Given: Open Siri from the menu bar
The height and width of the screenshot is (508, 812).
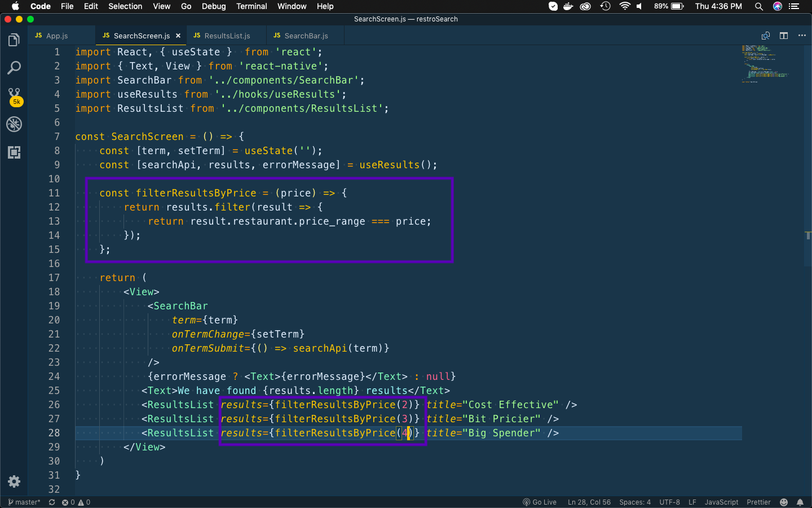Looking at the screenshot, I should coord(778,6).
